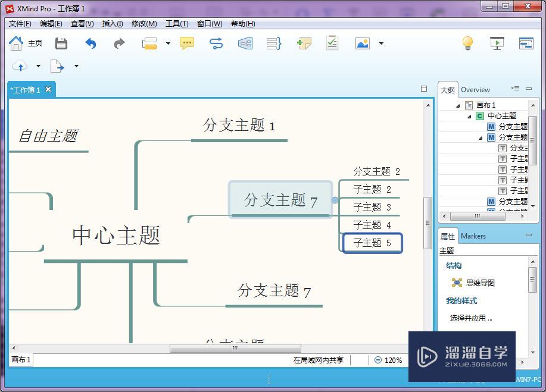Click the canvas horizontal scrollbar thumb

point(235,348)
